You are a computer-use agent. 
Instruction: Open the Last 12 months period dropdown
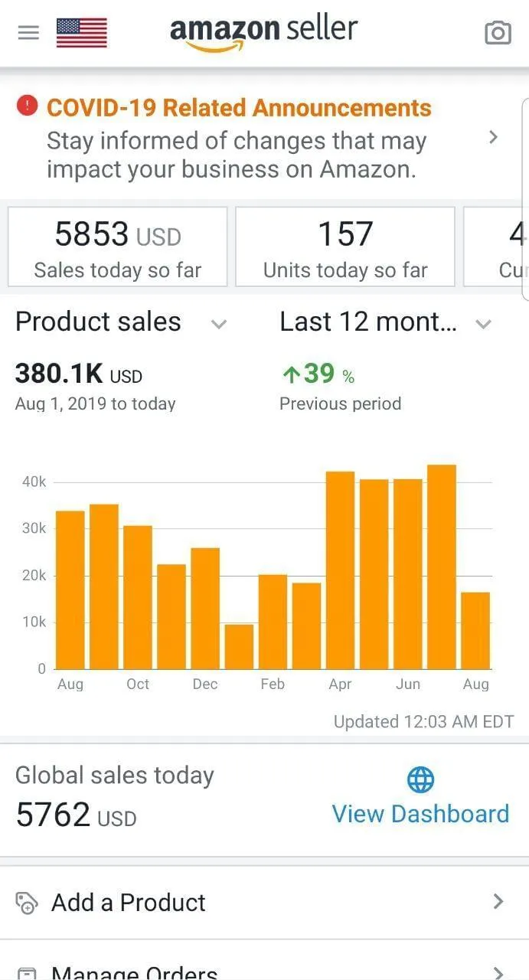point(482,324)
